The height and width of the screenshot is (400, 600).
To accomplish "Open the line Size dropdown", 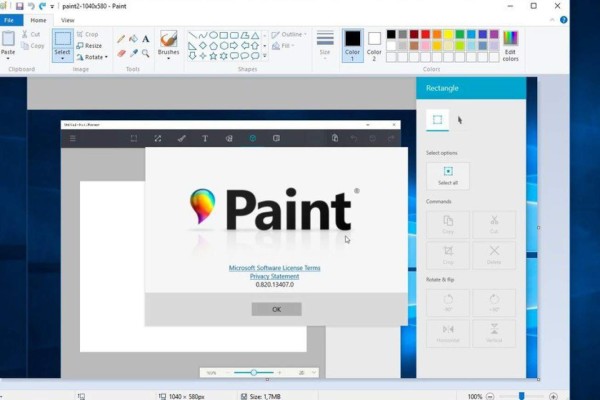I will click(x=325, y=45).
